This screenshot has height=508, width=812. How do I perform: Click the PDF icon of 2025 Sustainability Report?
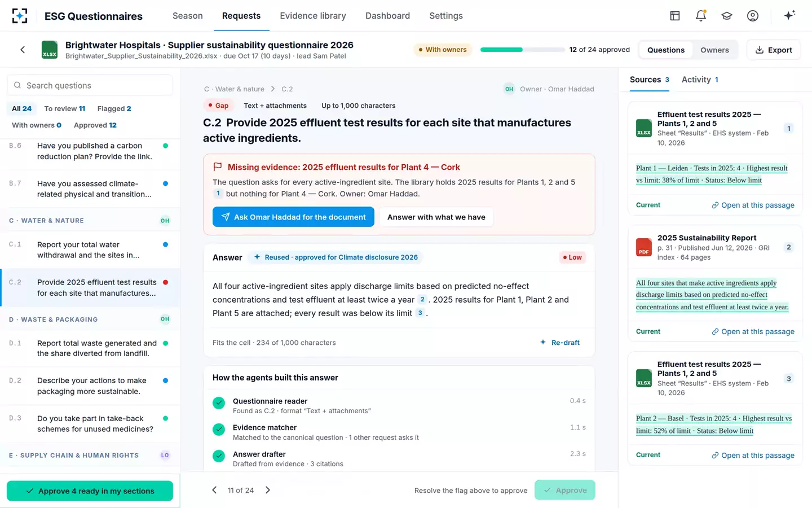(x=644, y=247)
